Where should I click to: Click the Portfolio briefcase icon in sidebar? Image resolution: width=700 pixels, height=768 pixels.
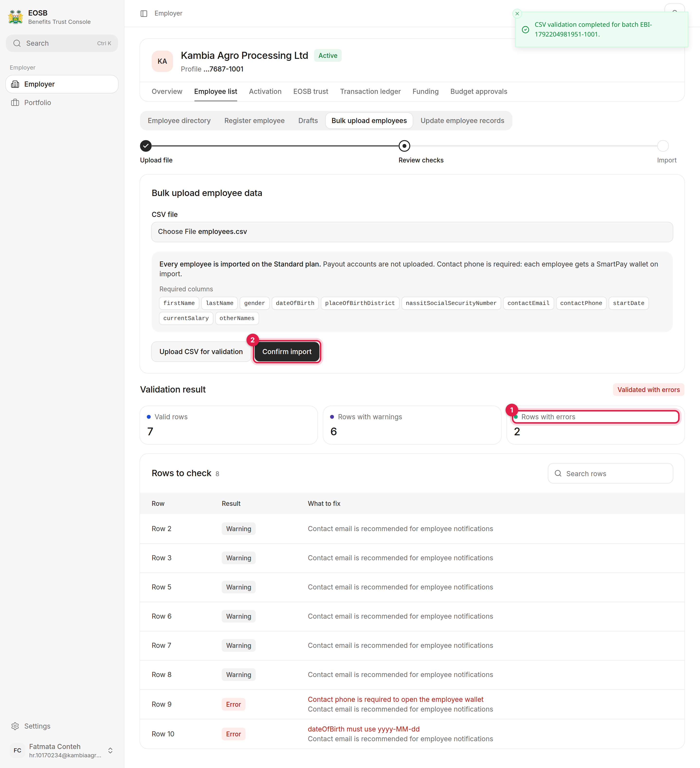point(15,102)
